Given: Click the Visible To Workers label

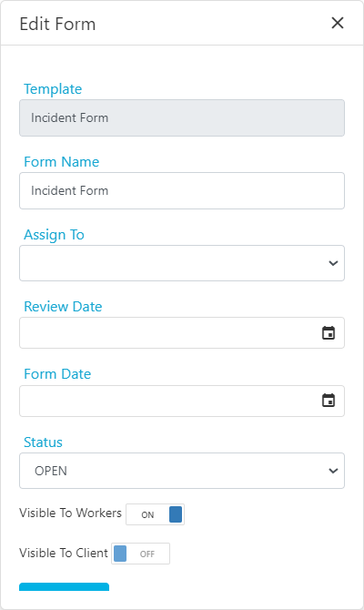Looking at the screenshot, I should 70,513.
